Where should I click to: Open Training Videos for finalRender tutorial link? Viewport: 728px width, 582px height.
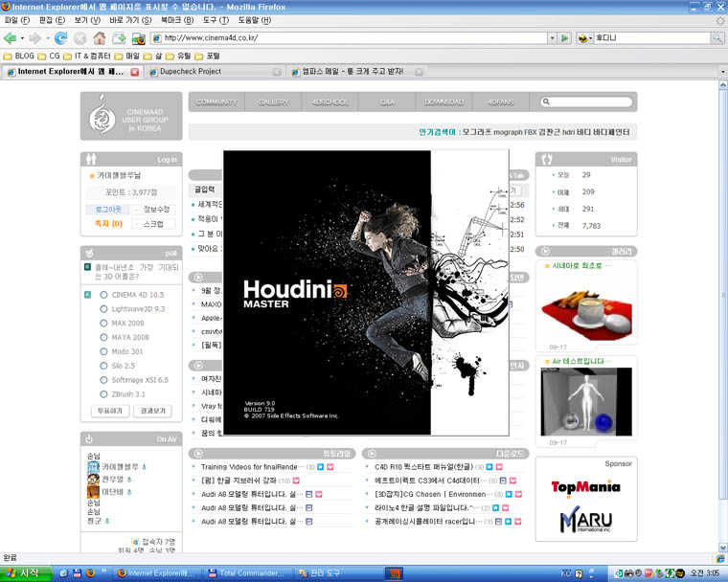[x=253, y=467]
